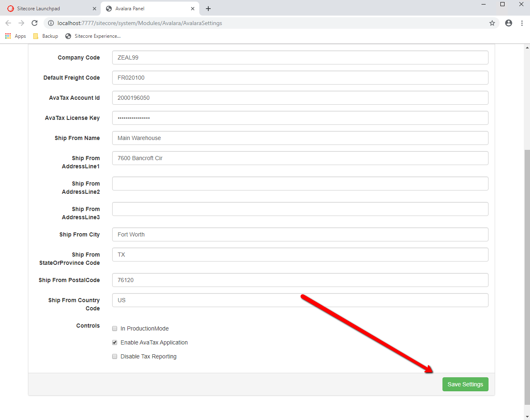
Task: Reload the Avalara settings page
Action: point(35,23)
